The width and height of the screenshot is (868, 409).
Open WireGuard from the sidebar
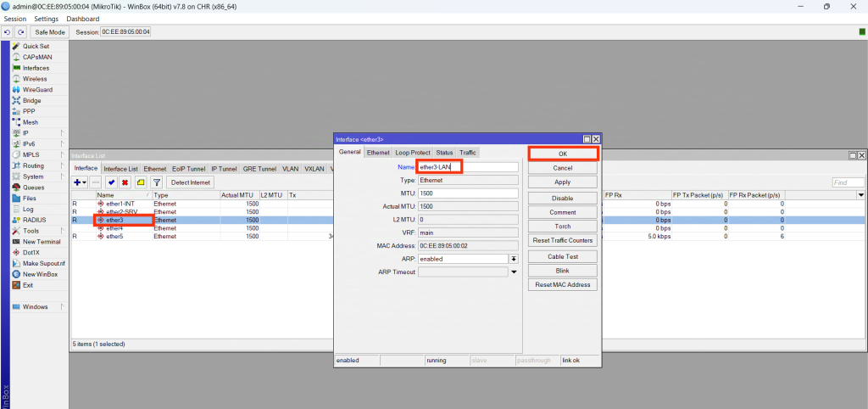coord(37,89)
